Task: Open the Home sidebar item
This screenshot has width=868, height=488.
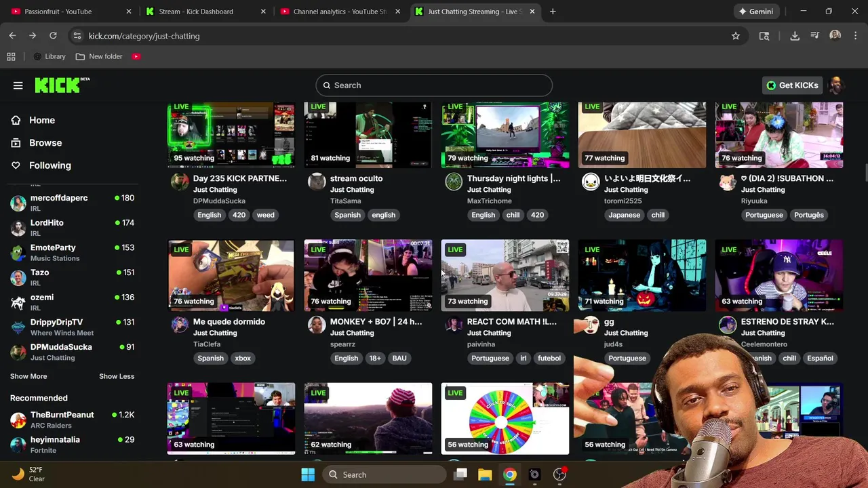Action: 42,120
